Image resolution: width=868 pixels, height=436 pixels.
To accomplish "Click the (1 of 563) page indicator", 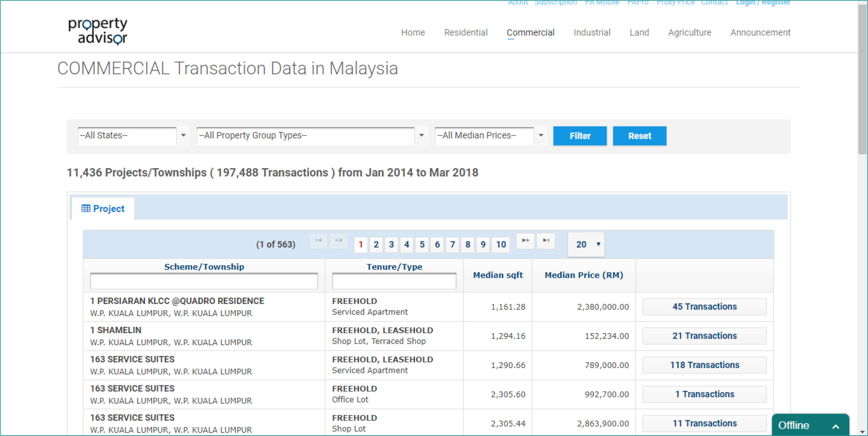I will (276, 244).
